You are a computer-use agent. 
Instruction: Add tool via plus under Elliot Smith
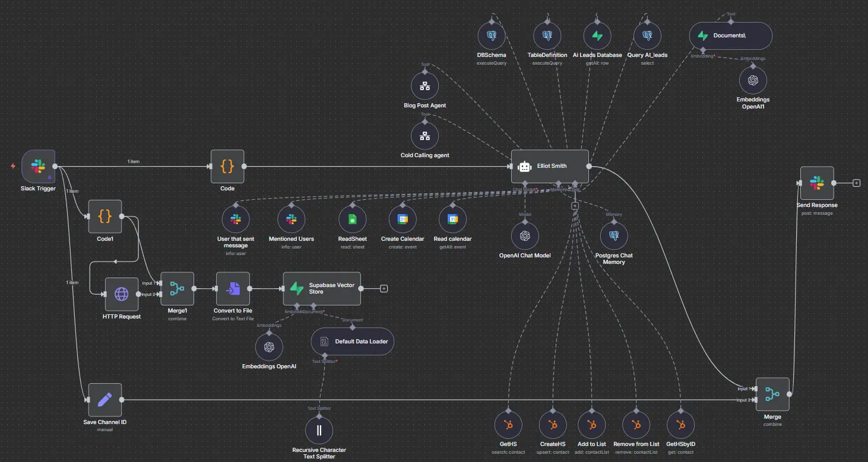coord(575,206)
